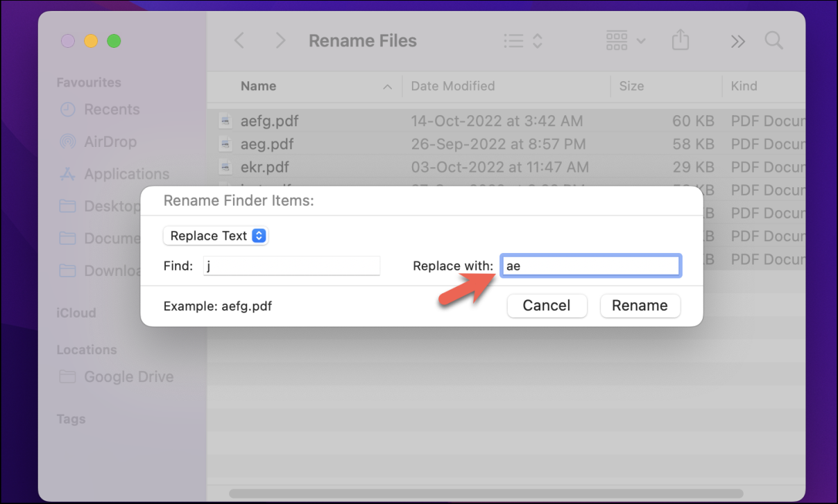Expand the group-by options dropdown
The image size is (838, 504).
point(625,41)
